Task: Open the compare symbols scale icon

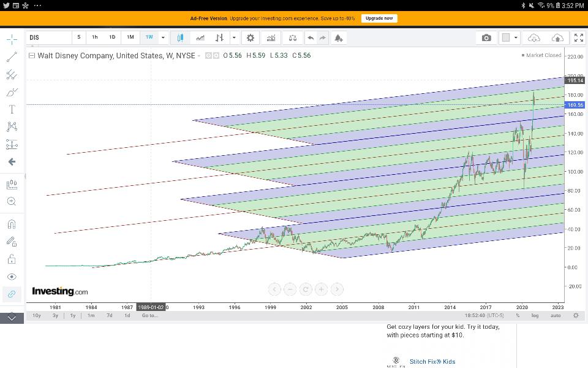Action: click(x=293, y=37)
